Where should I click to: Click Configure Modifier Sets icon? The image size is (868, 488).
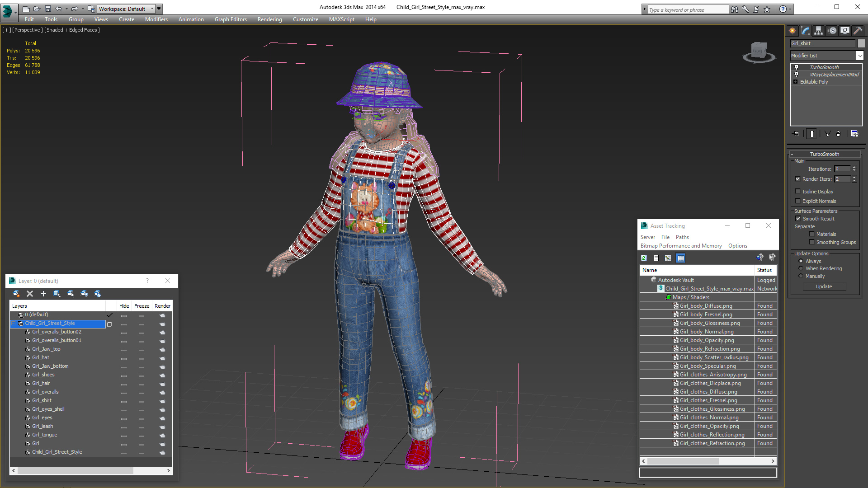854,134
